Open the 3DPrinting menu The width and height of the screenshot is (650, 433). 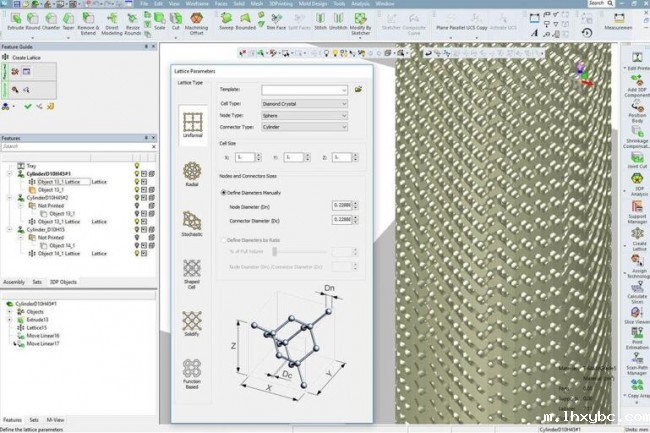(x=281, y=3)
